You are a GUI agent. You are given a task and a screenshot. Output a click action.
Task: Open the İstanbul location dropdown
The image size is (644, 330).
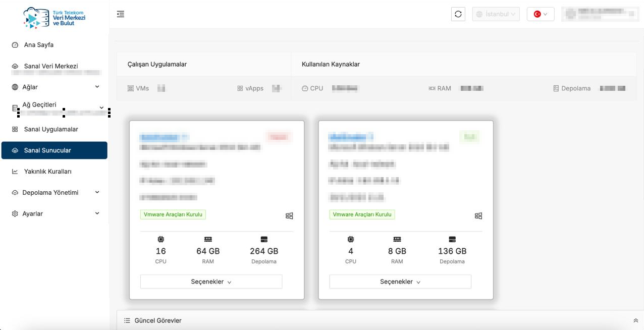pyautogui.click(x=496, y=14)
